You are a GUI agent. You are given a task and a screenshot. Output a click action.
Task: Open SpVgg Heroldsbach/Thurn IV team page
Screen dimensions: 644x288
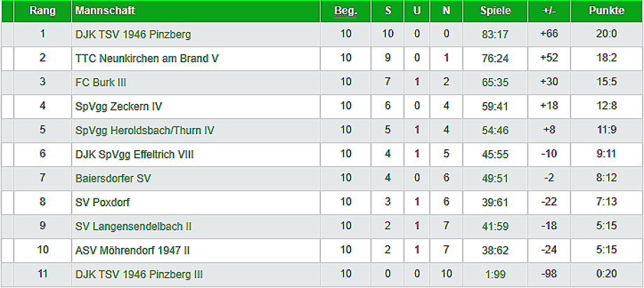coord(145,130)
